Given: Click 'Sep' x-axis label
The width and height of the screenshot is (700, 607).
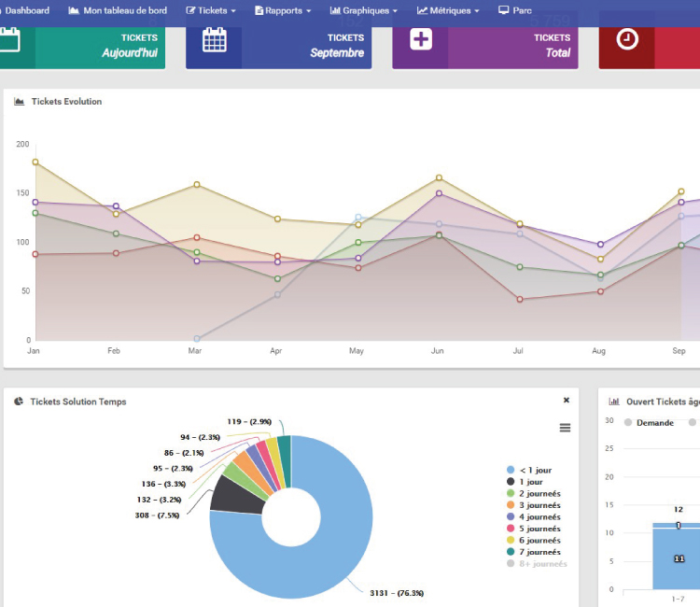Looking at the screenshot, I should tap(679, 350).
